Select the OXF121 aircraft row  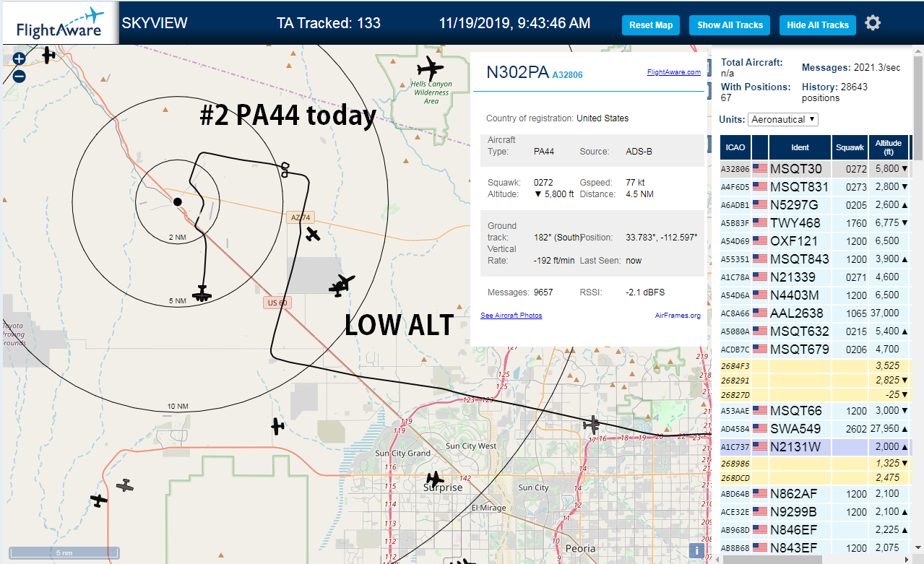[x=815, y=241]
